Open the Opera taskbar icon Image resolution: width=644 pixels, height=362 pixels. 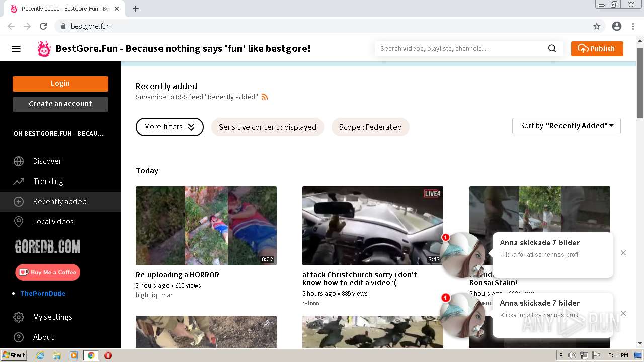point(108,355)
